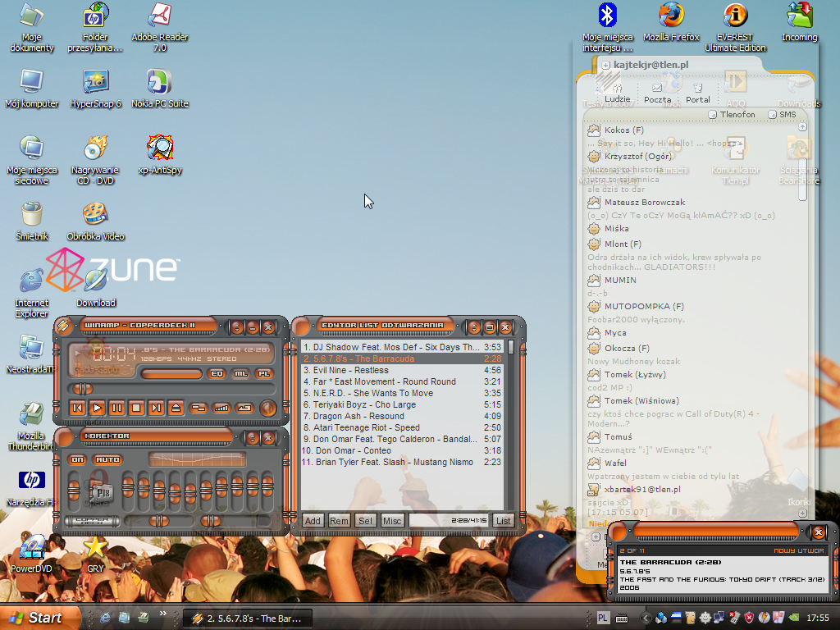Open the Poczta tab in Tlen
840x630 pixels.
[x=657, y=94]
